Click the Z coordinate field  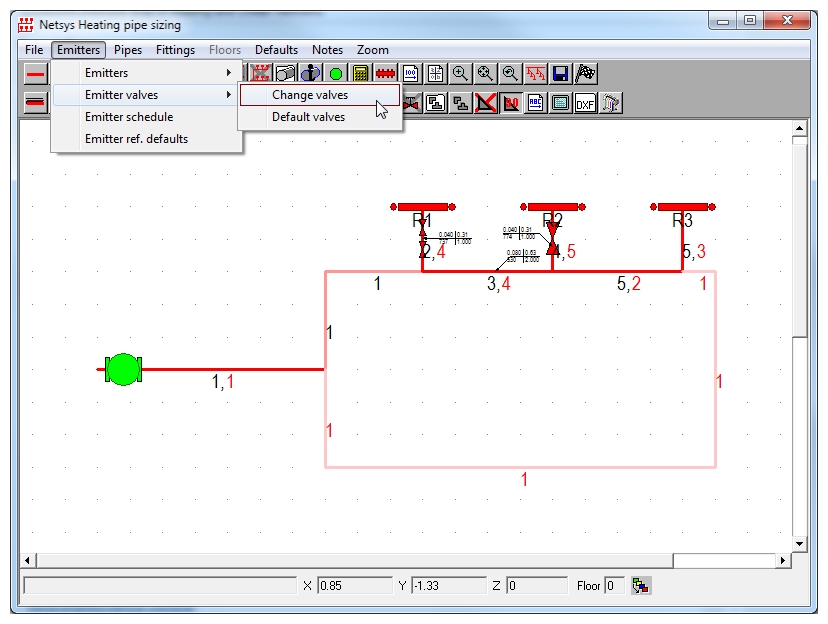[537, 586]
